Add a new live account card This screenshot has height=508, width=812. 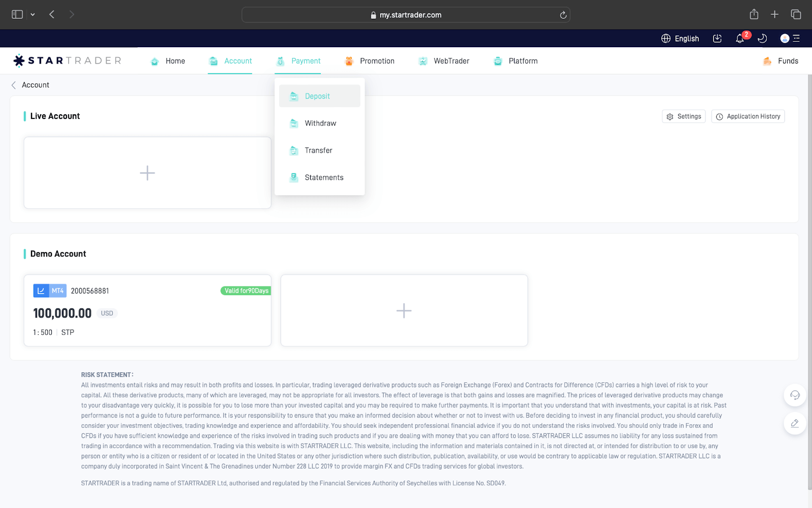[147, 173]
